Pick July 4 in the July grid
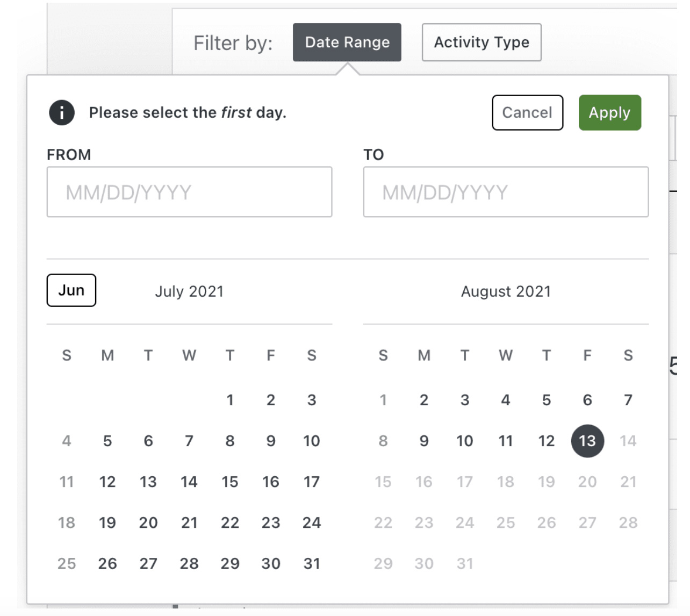Viewport: 690px width, 616px height. point(67,440)
